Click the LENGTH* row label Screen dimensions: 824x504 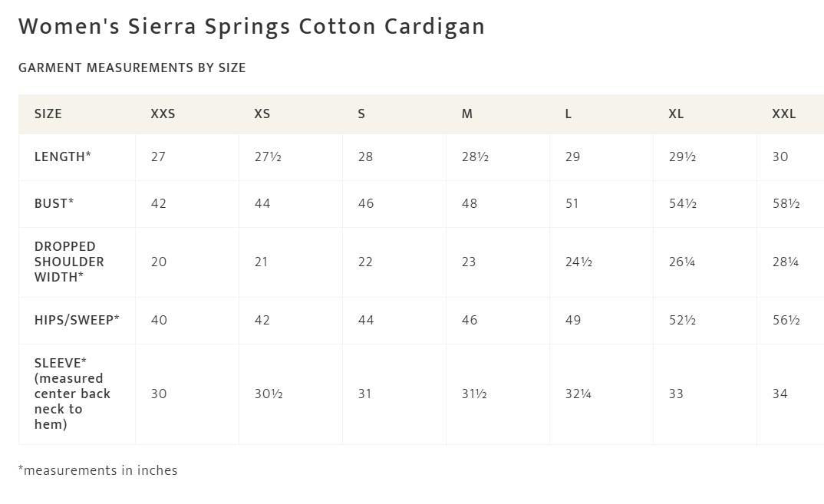pyautogui.click(x=63, y=156)
